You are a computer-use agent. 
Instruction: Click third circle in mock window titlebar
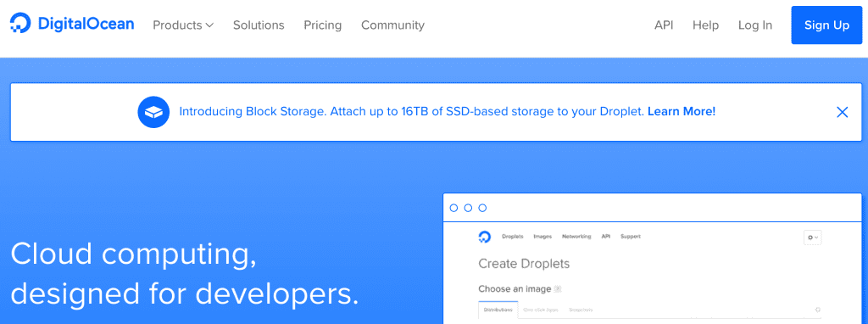tap(482, 209)
